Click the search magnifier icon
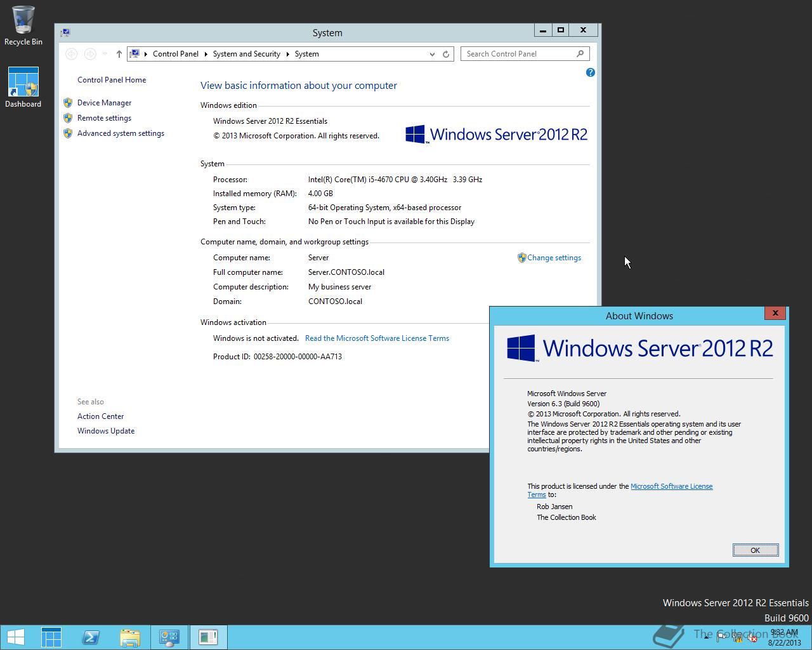812x650 pixels. point(580,54)
